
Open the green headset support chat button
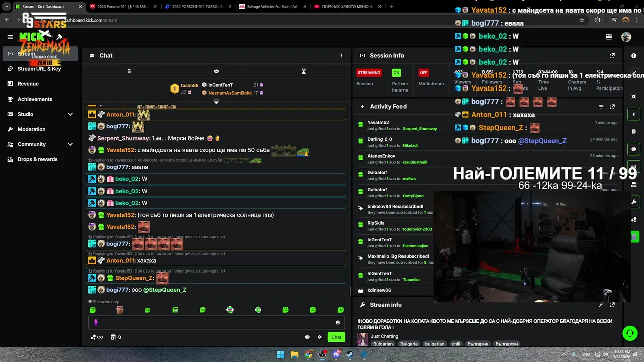(630, 333)
